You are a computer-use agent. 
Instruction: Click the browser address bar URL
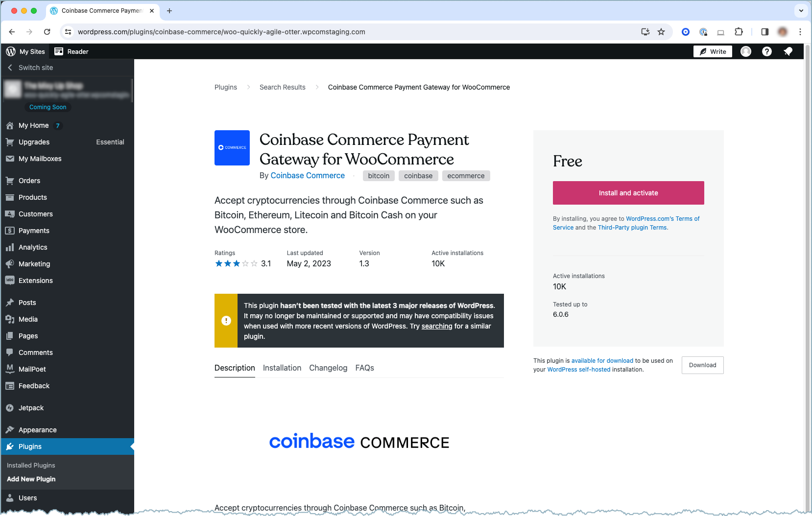tap(221, 32)
